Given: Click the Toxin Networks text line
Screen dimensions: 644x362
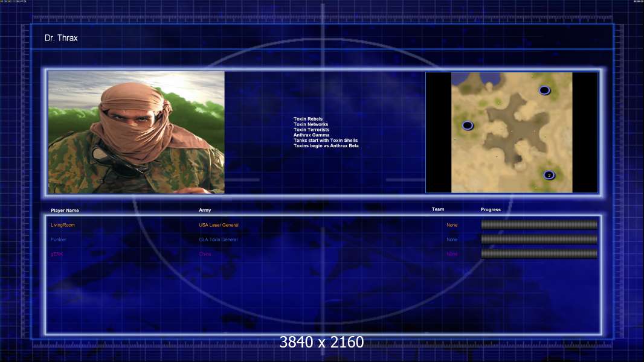Looking at the screenshot, I should click(x=311, y=124).
